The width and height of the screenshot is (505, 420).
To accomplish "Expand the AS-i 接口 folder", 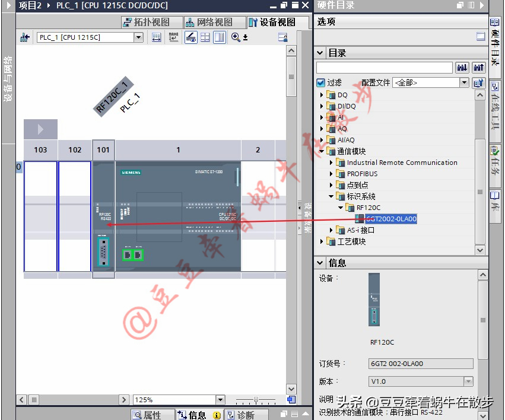I will (331, 230).
